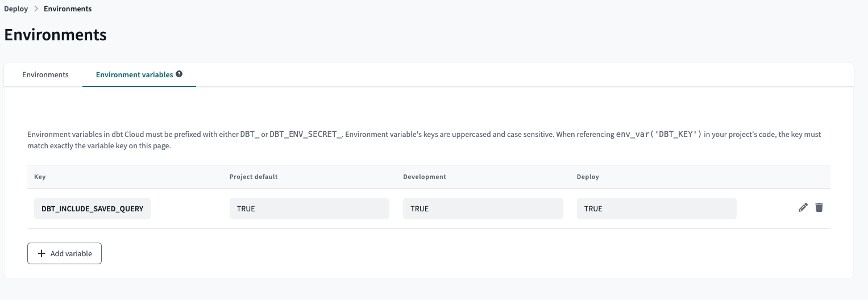Switch to the Environments tab
Viewport: 868px width, 300px height.
pyautogui.click(x=45, y=74)
